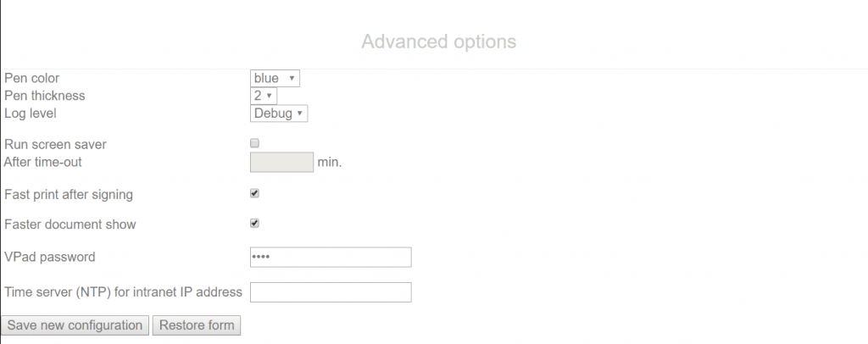Screen dimensions: 868x344
Task: Toggle the Faster document show checkbox
Action: tap(254, 224)
